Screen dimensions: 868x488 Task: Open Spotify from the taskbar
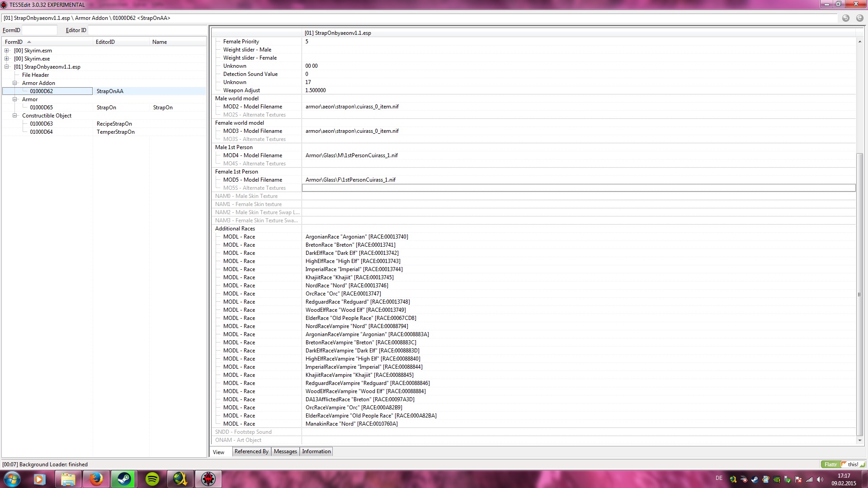(x=152, y=479)
